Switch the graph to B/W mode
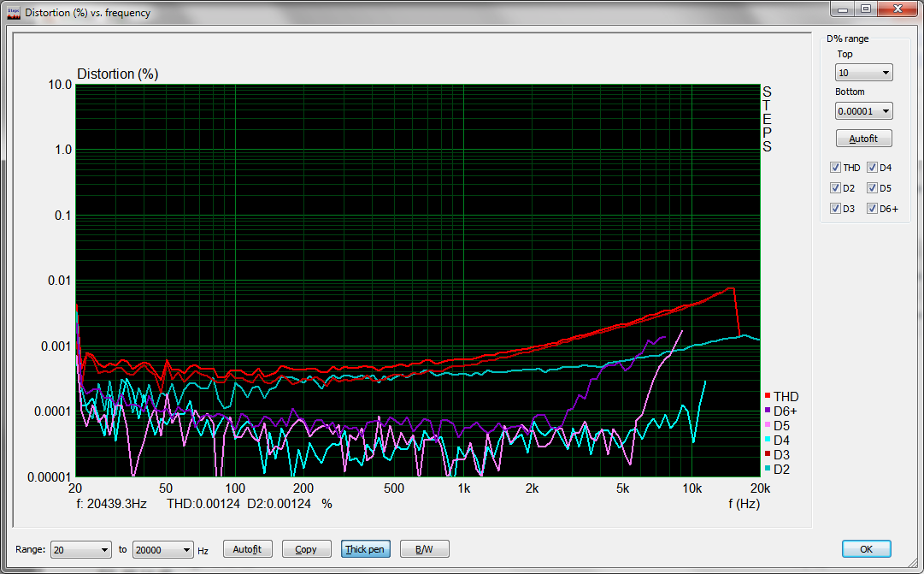This screenshot has width=924, height=574. click(423, 549)
